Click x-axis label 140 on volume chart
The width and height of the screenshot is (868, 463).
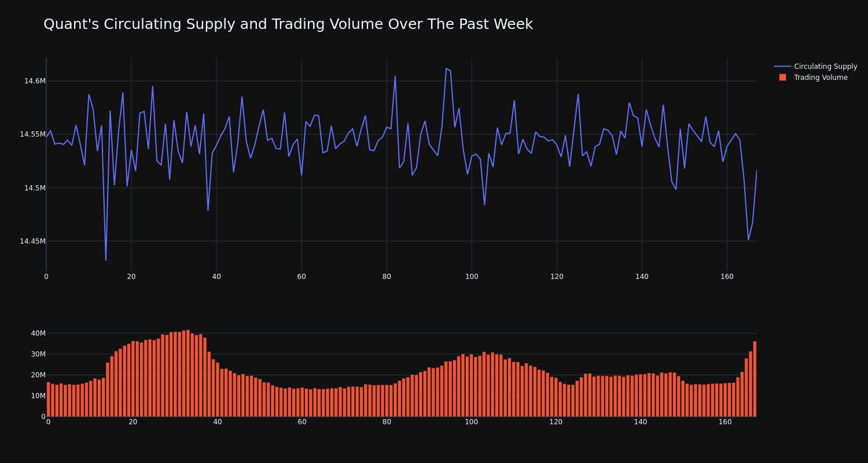641,422
